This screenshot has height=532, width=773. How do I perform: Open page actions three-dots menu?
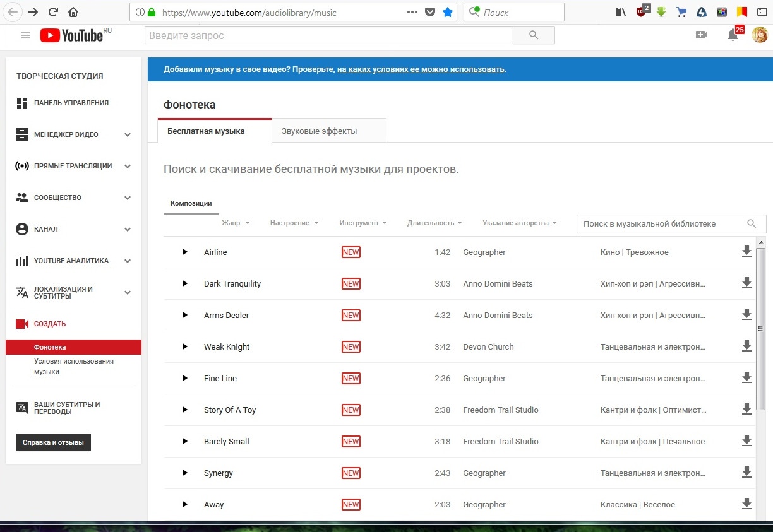412,12
